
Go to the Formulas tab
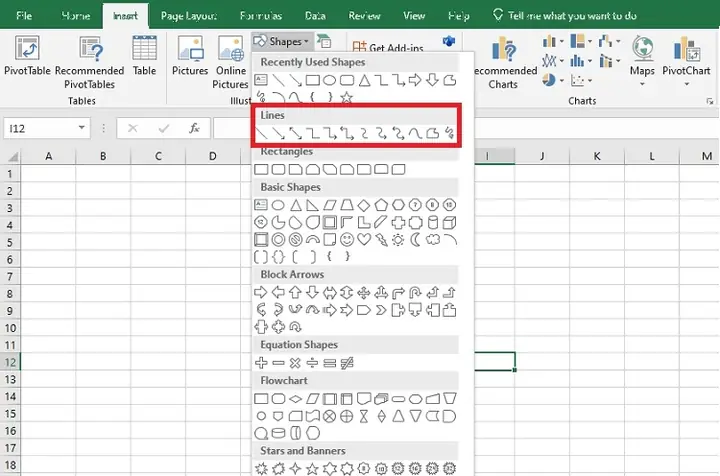(261, 16)
